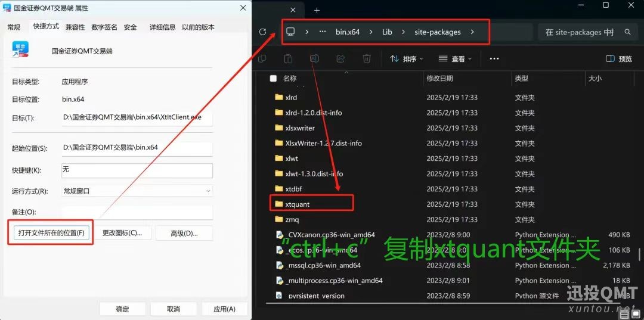
Task: Open the See more ellipsis in toolbar
Action: (x=494, y=59)
